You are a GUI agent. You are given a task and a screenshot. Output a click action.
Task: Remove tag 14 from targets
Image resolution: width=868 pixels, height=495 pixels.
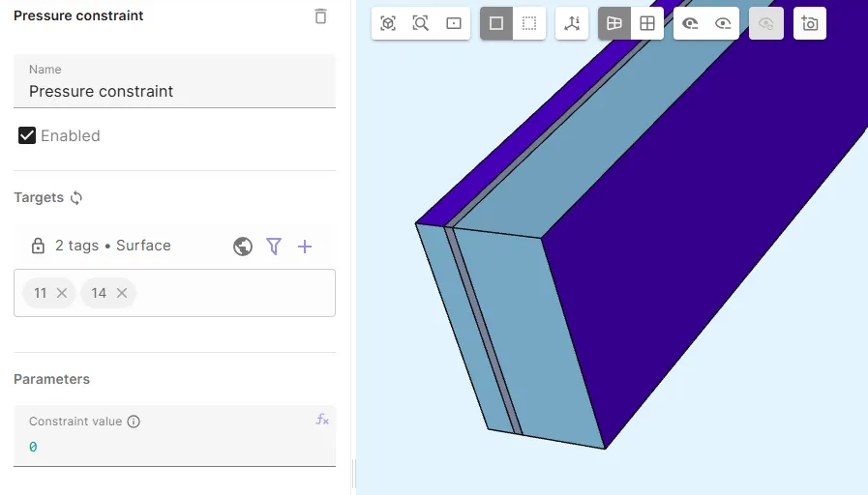122,293
